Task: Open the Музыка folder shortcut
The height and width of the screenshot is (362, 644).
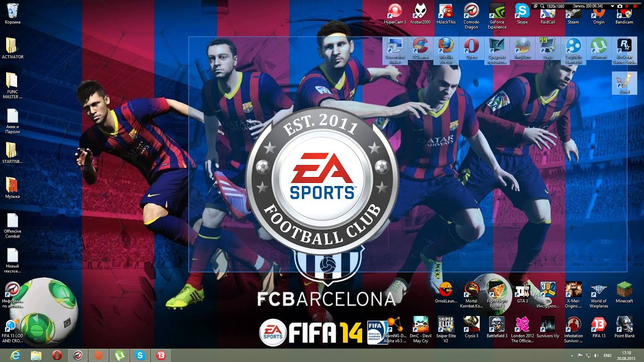Action: point(13,188)
